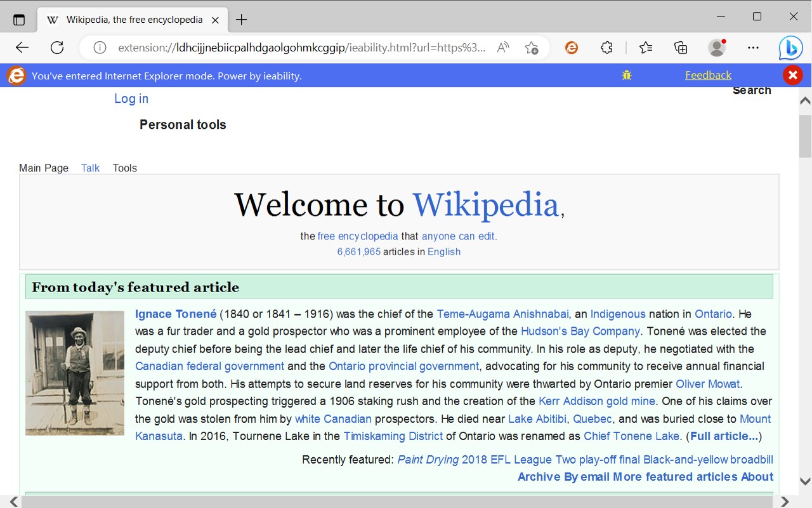Open Bing chat sidebar
The image size is (812, 508).
pos(791,48)
